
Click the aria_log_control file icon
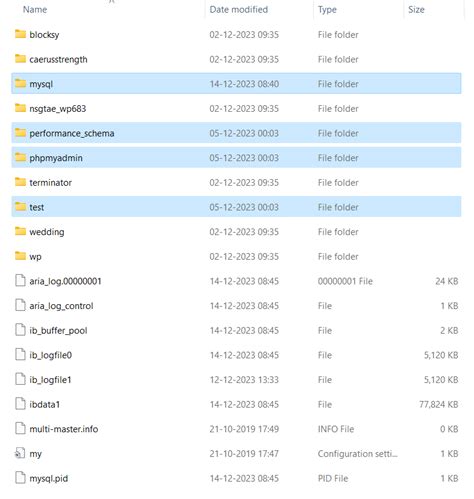coord(20,305)
